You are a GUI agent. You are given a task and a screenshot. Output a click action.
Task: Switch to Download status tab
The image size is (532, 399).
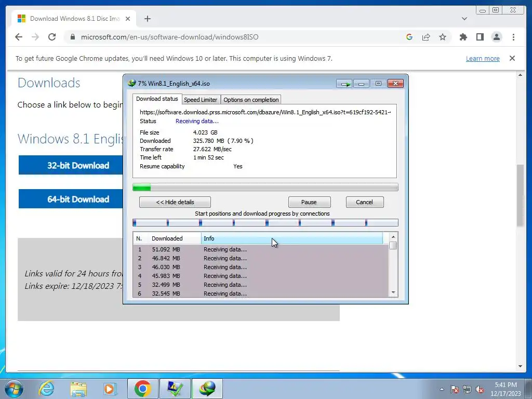(x=157, y=99)
